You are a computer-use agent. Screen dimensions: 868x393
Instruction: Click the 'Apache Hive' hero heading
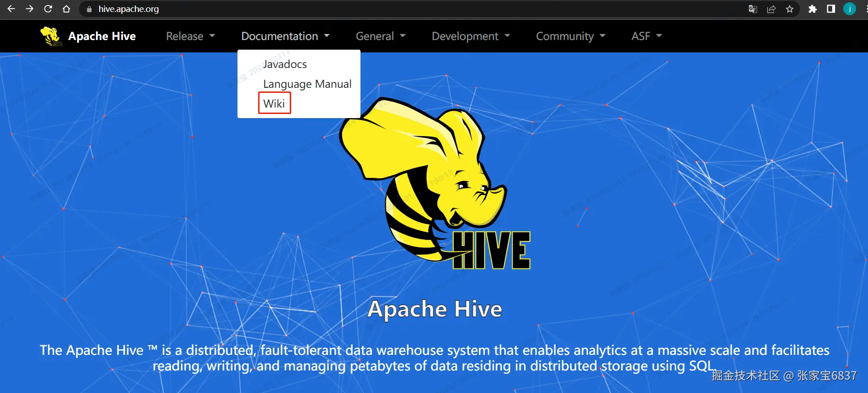click(x=434, y=309)
